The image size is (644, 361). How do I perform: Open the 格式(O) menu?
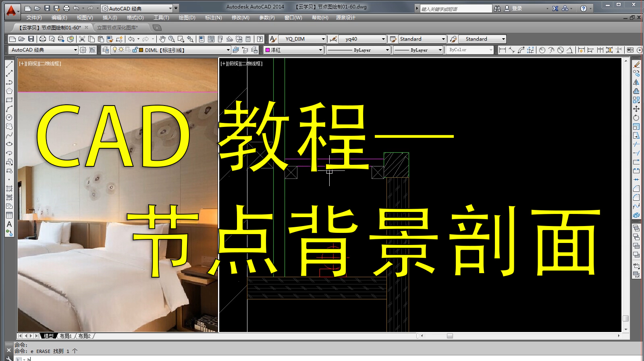coord(135,18)
